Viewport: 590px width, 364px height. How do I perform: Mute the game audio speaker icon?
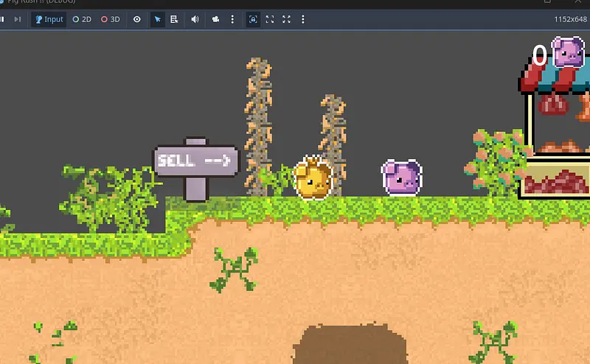click(x=195, y=19)
